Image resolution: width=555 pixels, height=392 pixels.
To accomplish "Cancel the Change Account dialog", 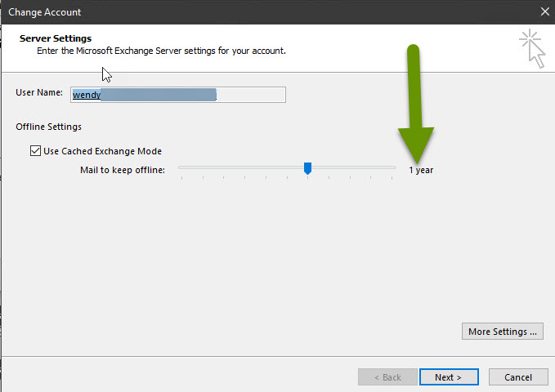I will click(518, 377).
